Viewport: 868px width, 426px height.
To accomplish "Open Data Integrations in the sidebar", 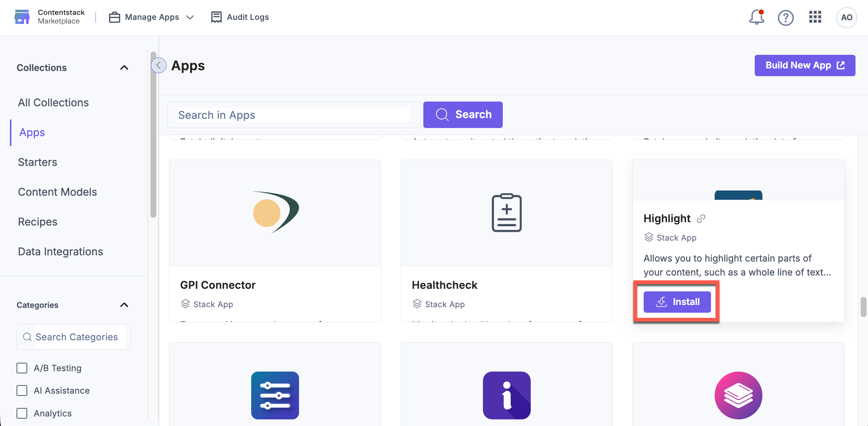I will click(60, 252).
